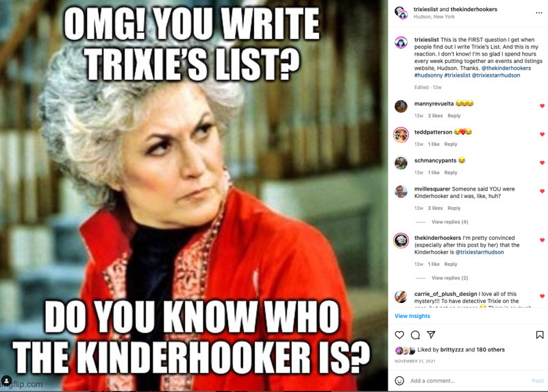Reply to mannyrevuelta's comment
Image resolution: width=548 pixels, height=392 pixels.
[454, 116]
